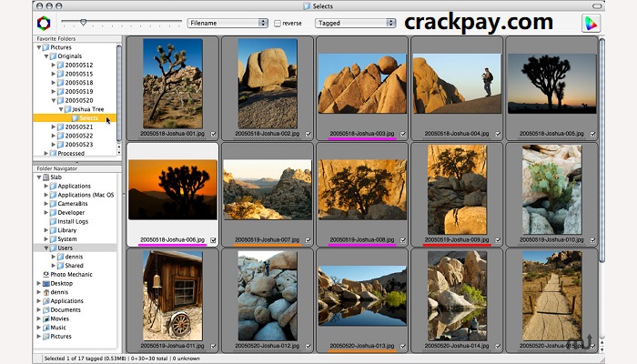Image resolution: width=637 pixels, height=364 pixels.
Task: Expand the Library folder triangle
Action: (45, 230)
